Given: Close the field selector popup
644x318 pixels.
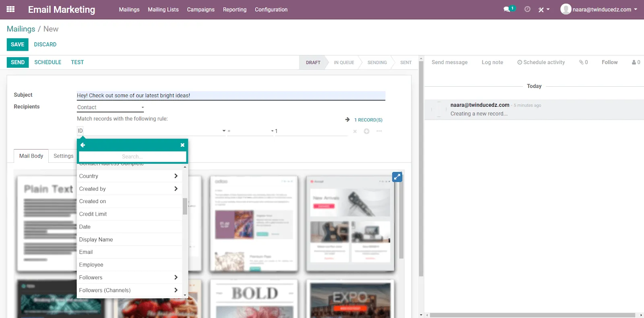Looking at the screenshot, I should [182, 145].
